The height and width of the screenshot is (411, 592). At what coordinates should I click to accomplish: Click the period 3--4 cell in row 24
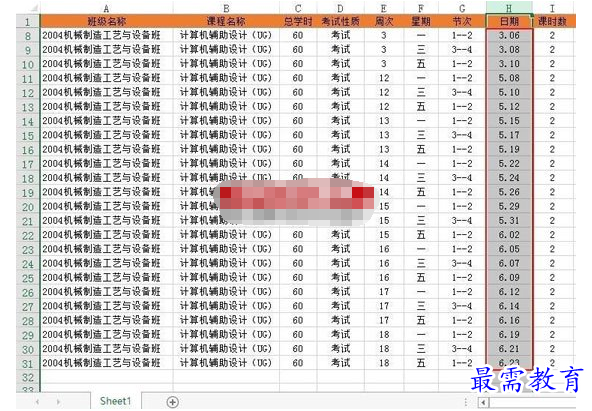462,263
